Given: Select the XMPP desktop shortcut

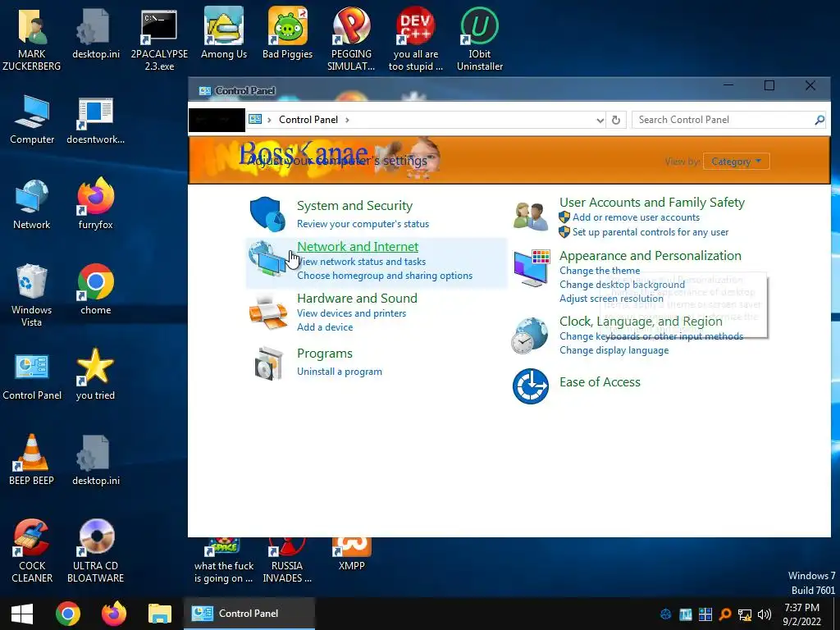Looking at the screenshot, I should [351, 555].
